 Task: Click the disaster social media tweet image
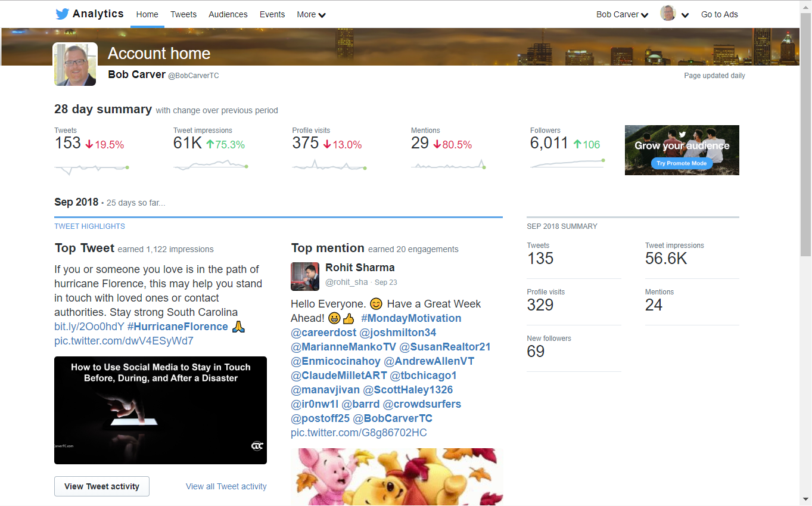click(160, 410)
